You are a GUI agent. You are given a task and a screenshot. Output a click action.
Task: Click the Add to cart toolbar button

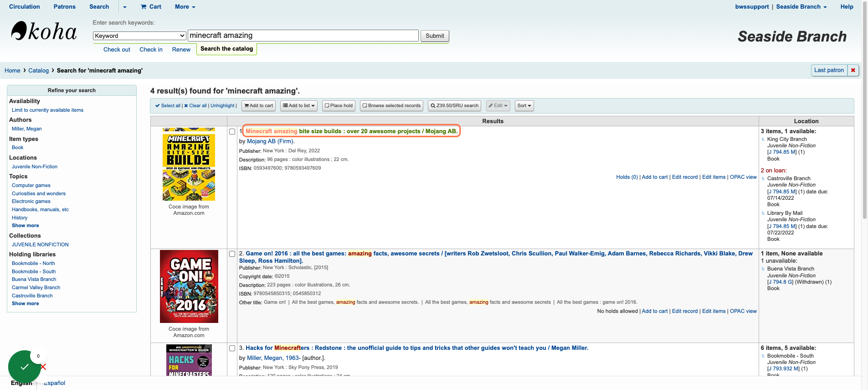point(258,106)
